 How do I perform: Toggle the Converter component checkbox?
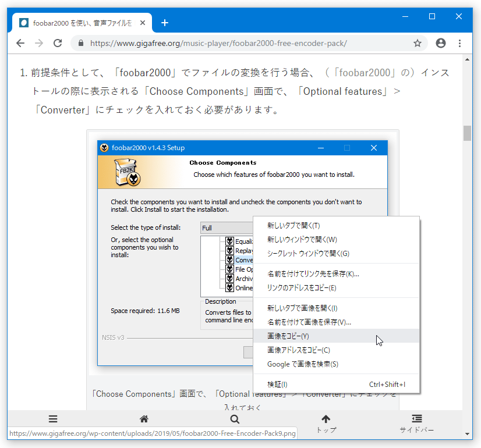click(230, 260)
